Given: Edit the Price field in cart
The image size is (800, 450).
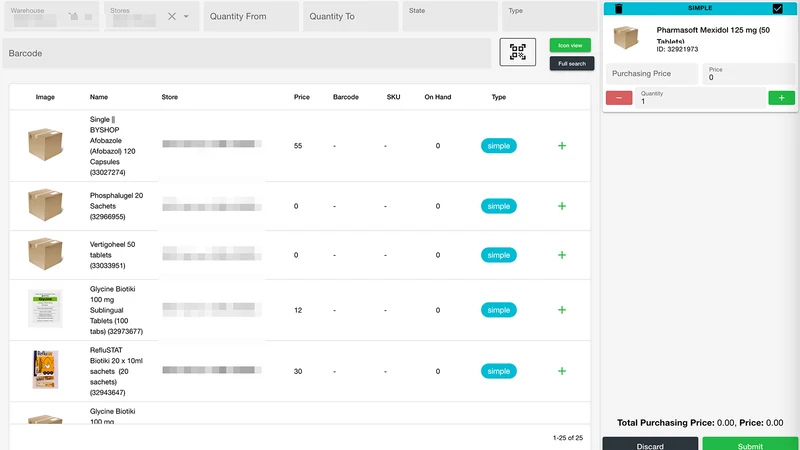Looking at the screenshot, I should pyautogui.click(x=748, y=74).
